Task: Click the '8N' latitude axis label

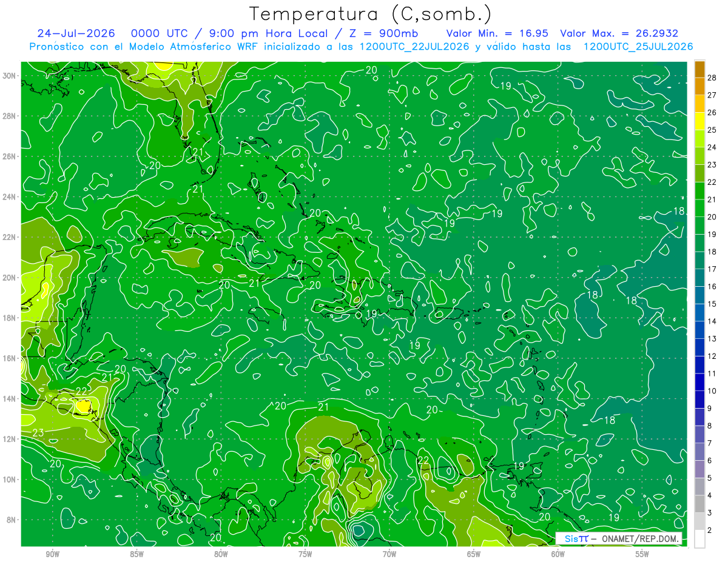Action: pos(12,520)
